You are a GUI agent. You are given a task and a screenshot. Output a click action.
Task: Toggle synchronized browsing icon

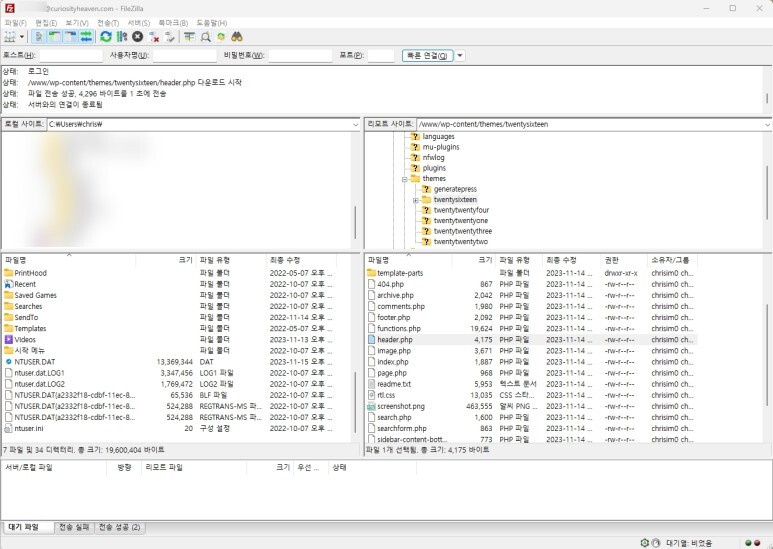coord(221,37)
